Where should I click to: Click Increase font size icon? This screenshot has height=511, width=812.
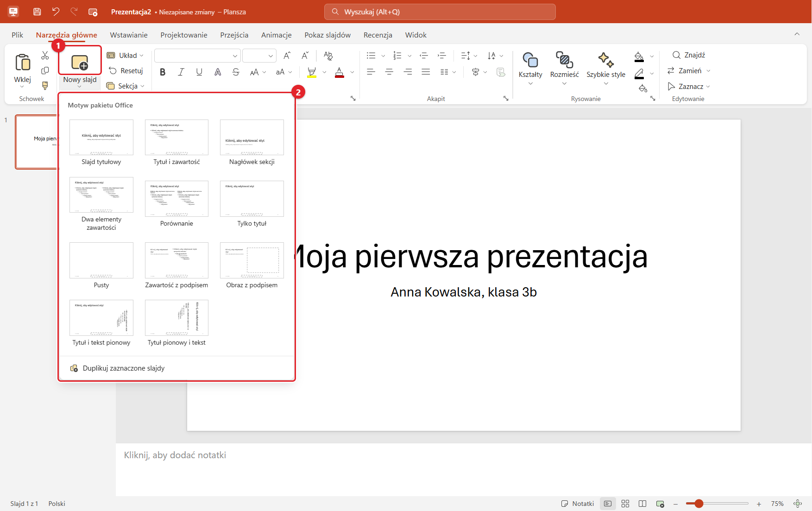[x=287, y=56]
